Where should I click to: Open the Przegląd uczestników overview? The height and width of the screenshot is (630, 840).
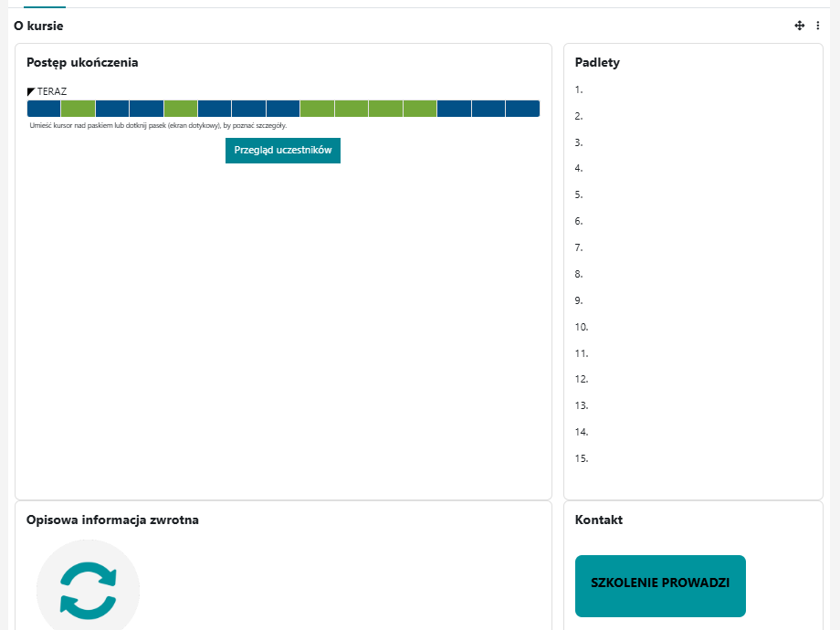[282, 151]
